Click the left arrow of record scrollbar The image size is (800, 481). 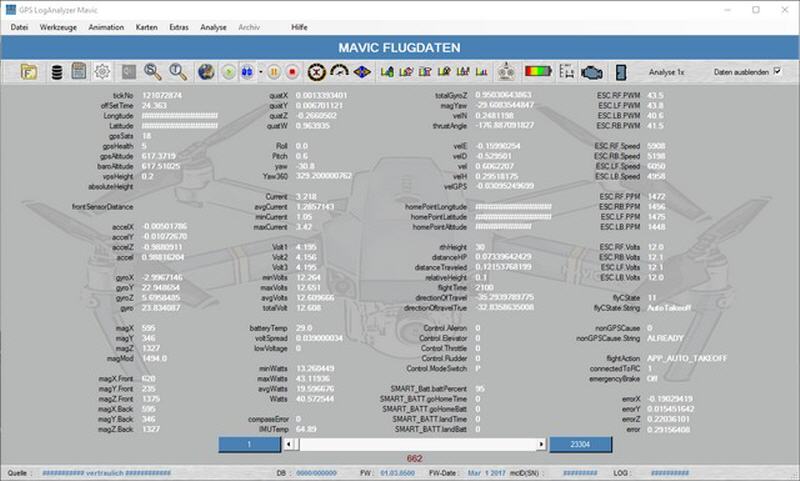point(289,444)
